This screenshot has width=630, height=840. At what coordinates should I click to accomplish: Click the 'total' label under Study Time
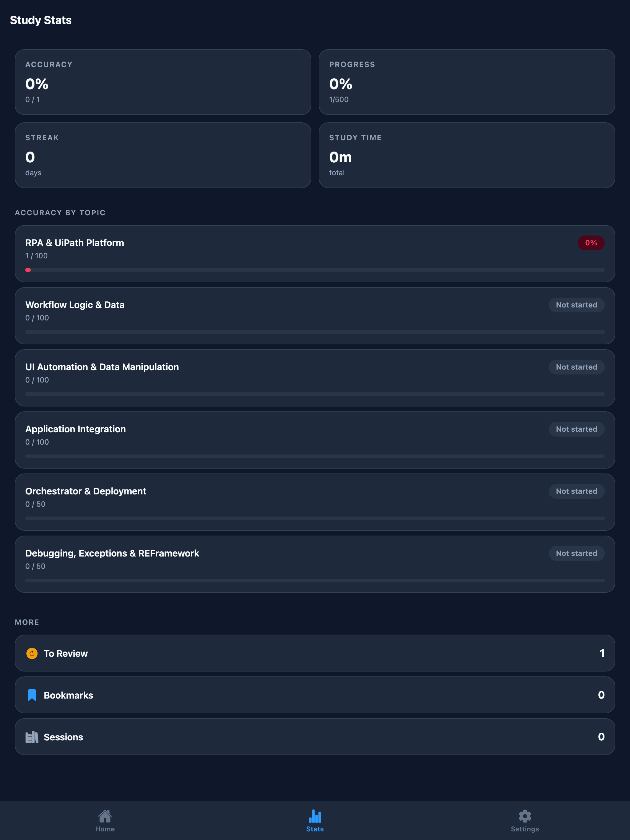click(337, 173)
